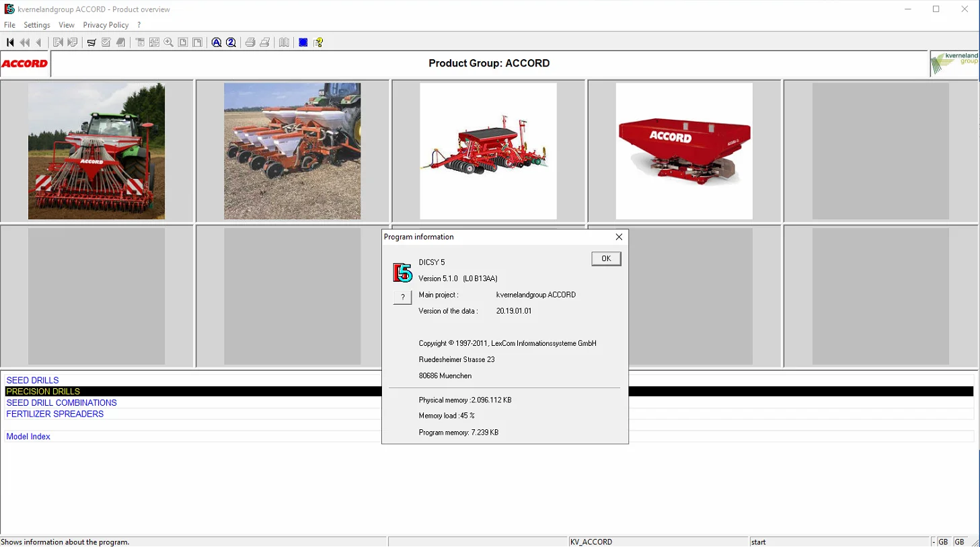
Task: Click the open book toolbar icon
Action: pos(285,42)
